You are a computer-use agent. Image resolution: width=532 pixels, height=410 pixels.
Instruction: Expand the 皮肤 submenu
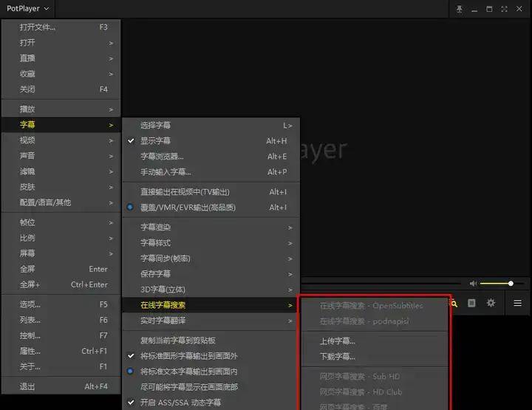click(61, 187)
